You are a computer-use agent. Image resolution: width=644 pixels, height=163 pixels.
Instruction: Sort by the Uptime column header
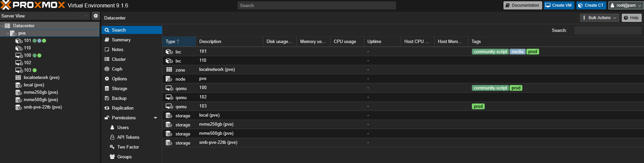click(x=382, y=41)
